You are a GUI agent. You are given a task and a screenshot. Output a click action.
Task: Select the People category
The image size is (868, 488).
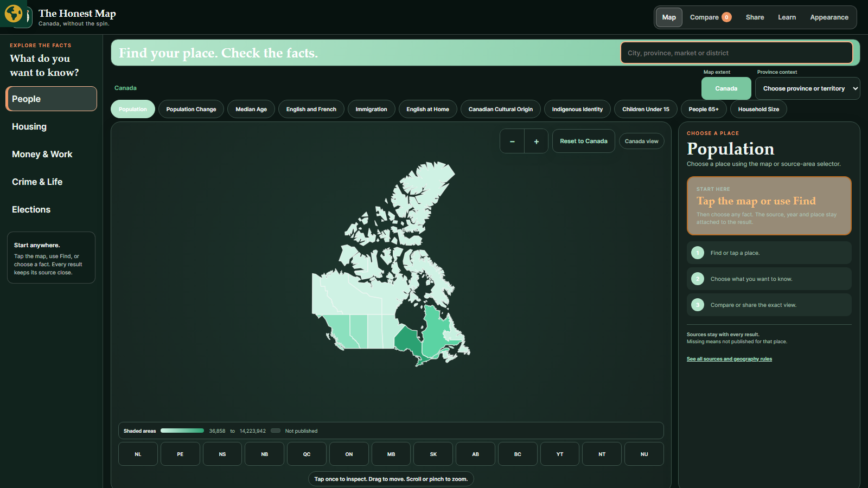[51, 99]
